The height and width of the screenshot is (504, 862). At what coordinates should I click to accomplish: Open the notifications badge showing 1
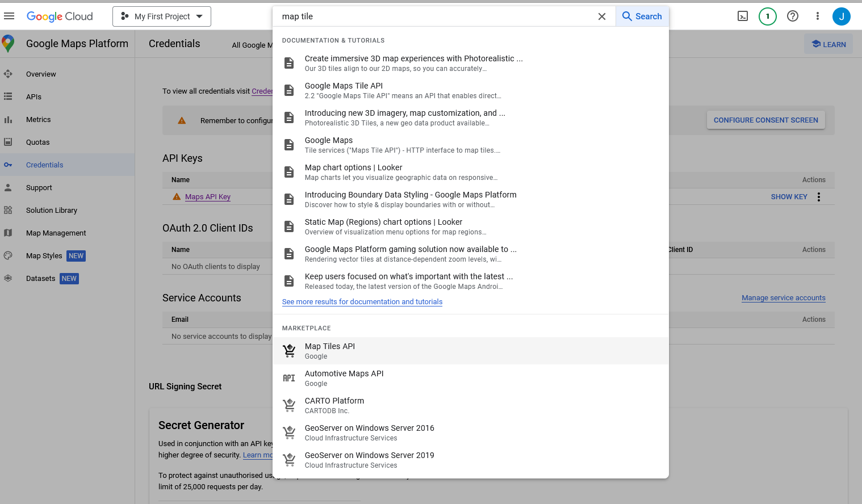768,16
